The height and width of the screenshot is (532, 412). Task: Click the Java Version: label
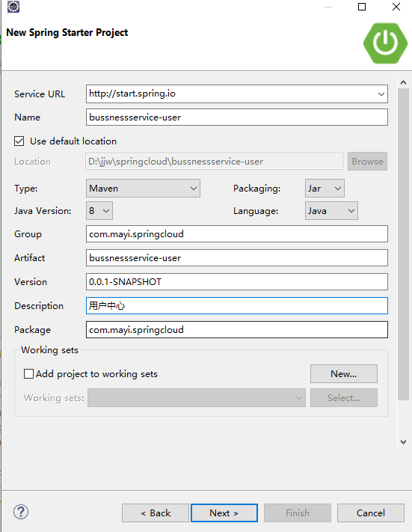(x=43, y=211)
